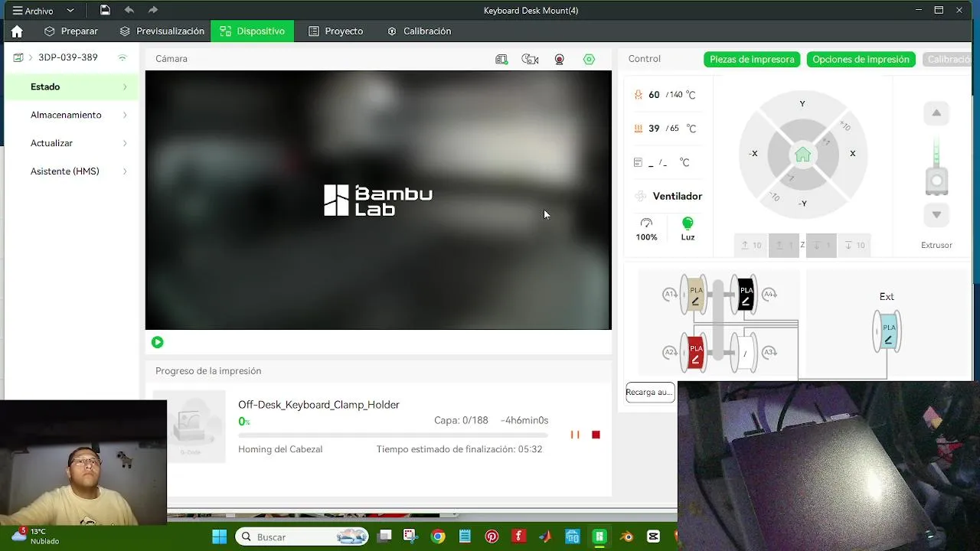Open the Proyecto tab

[x=335, y=31]
